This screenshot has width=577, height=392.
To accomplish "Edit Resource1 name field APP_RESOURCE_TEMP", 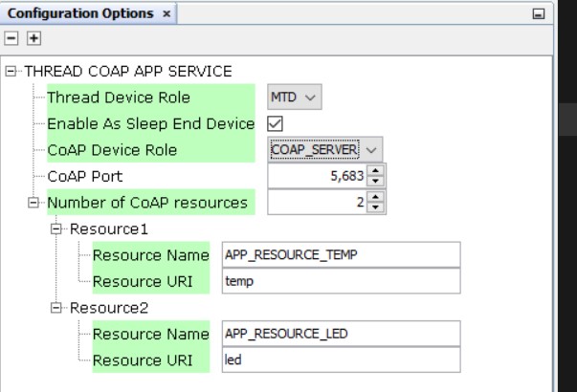I will 341,254.
